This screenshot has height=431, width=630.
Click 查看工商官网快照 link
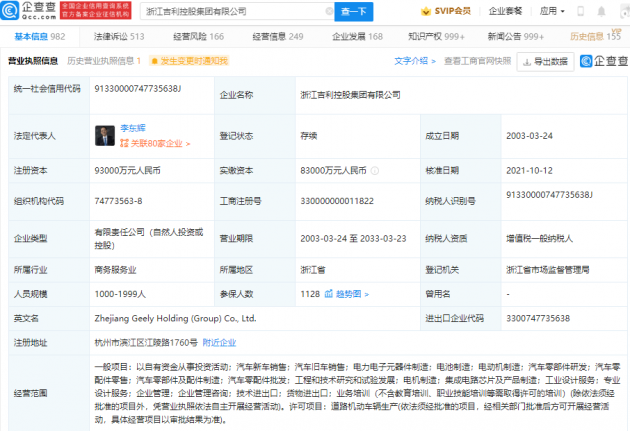(476, 61)
